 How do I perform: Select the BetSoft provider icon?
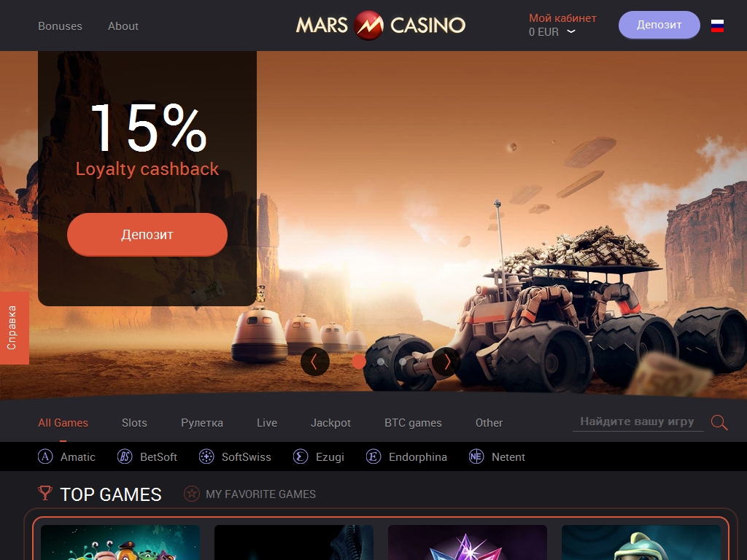125,456
